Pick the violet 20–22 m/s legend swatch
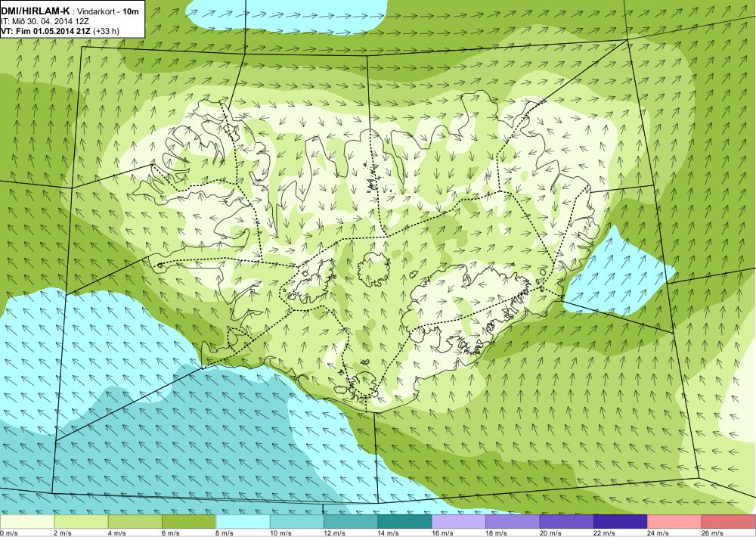Viewport: 756px width, 537px height. coord(567,522)
